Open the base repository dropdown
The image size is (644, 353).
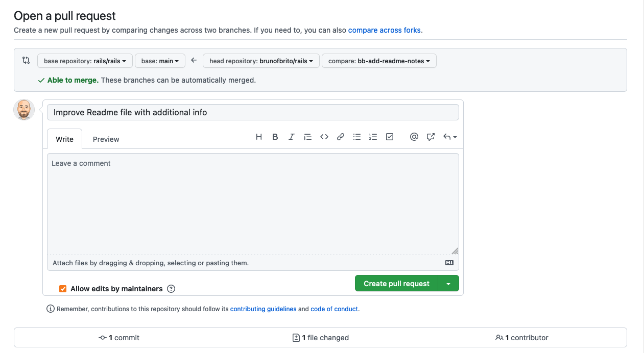click(x=85, y=60)
